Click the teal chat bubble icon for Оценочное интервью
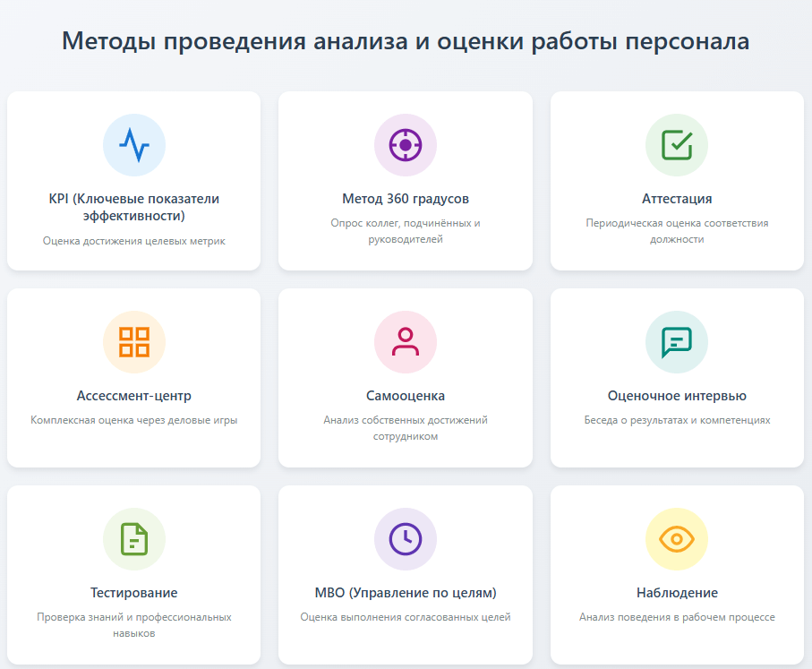The height and width of the screenshot is (669, 812). (x=677, y=342)
